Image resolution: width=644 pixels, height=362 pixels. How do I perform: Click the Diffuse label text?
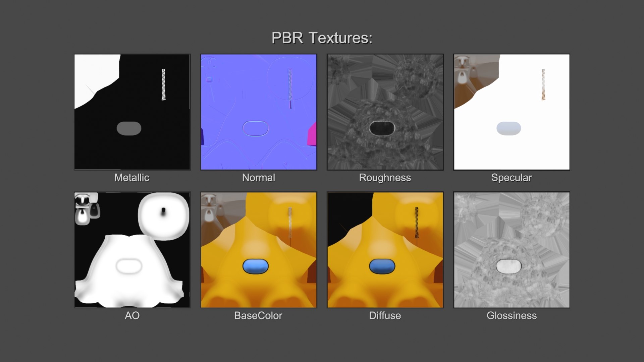pyautogui.click(x=385, y=315)
